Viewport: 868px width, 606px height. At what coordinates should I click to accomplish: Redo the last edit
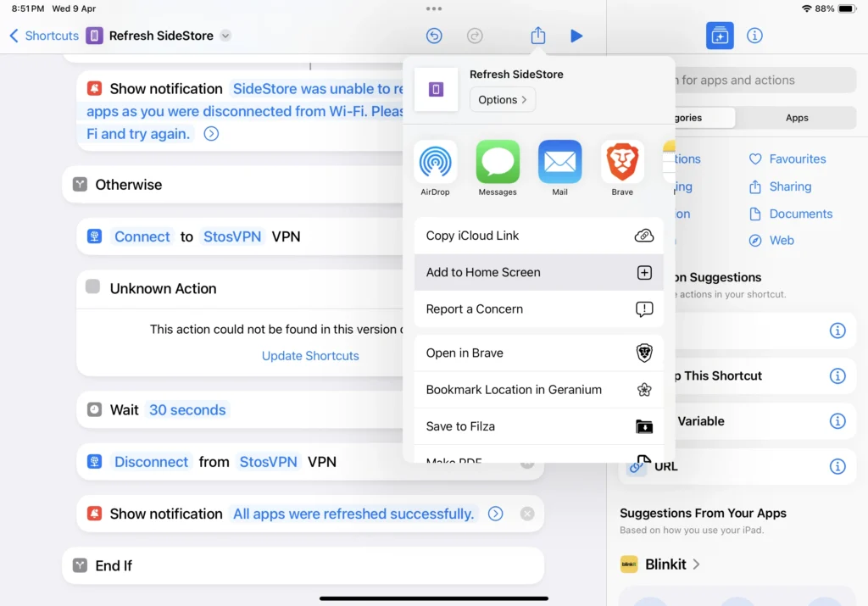[x=475, y=36]
